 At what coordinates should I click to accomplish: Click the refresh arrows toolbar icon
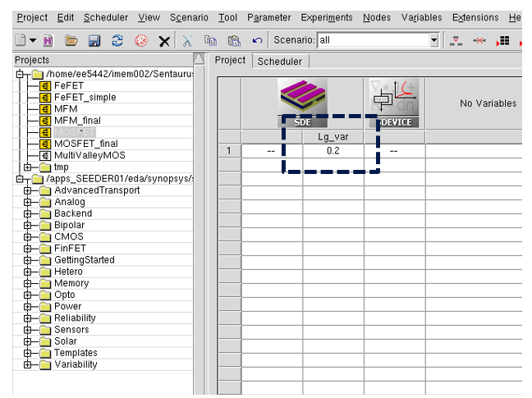117,40
